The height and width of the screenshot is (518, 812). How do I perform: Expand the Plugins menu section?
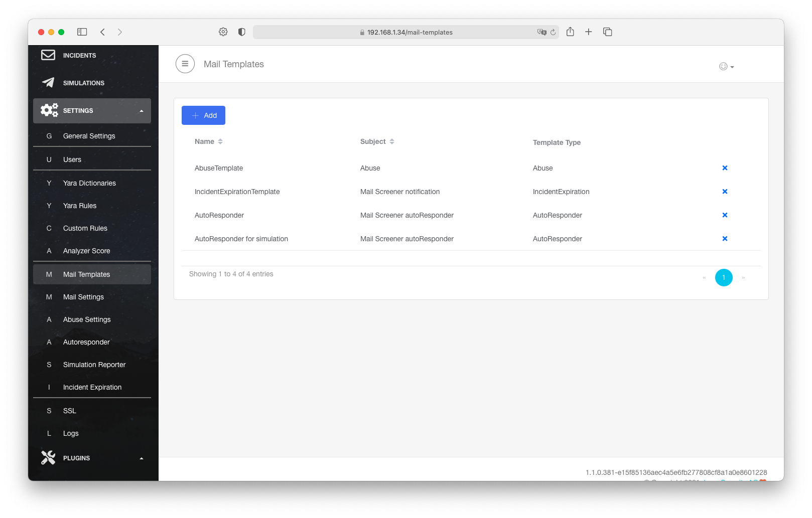(x=141, y=458)
